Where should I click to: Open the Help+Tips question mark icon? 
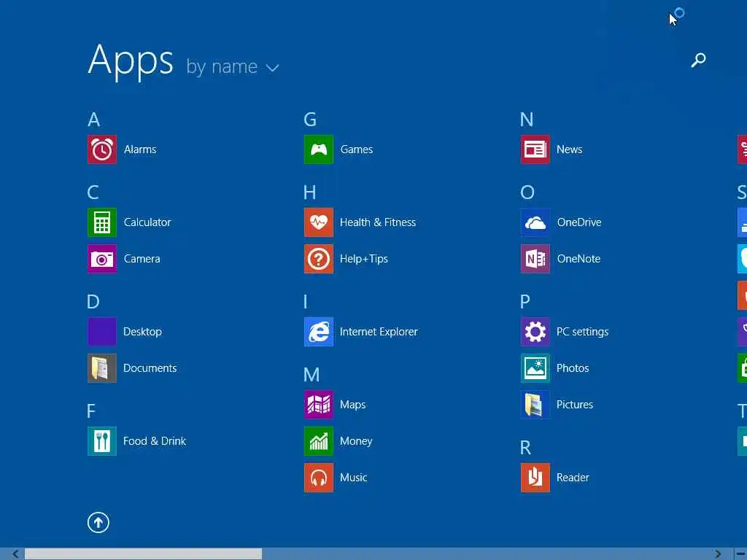point(319,259)
